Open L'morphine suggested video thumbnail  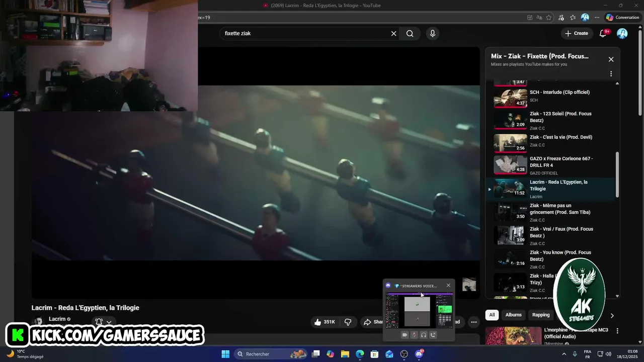click(x=514, y=336)
